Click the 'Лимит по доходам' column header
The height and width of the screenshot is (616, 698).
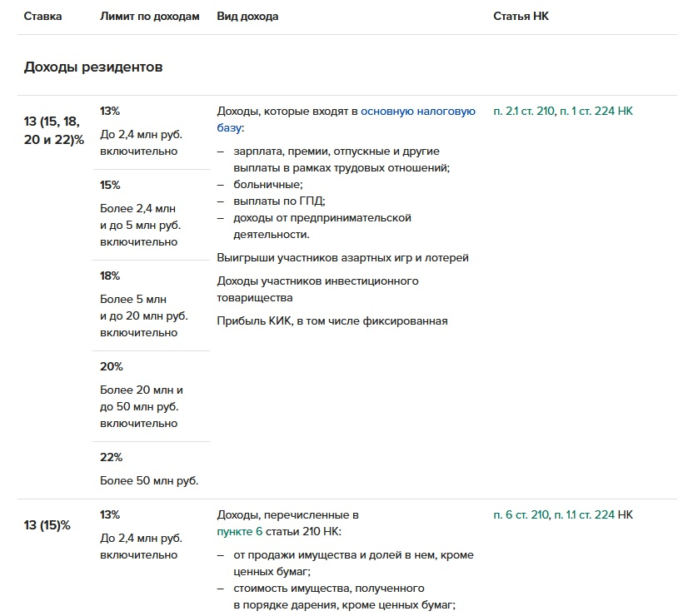click(x=150, y=17)
